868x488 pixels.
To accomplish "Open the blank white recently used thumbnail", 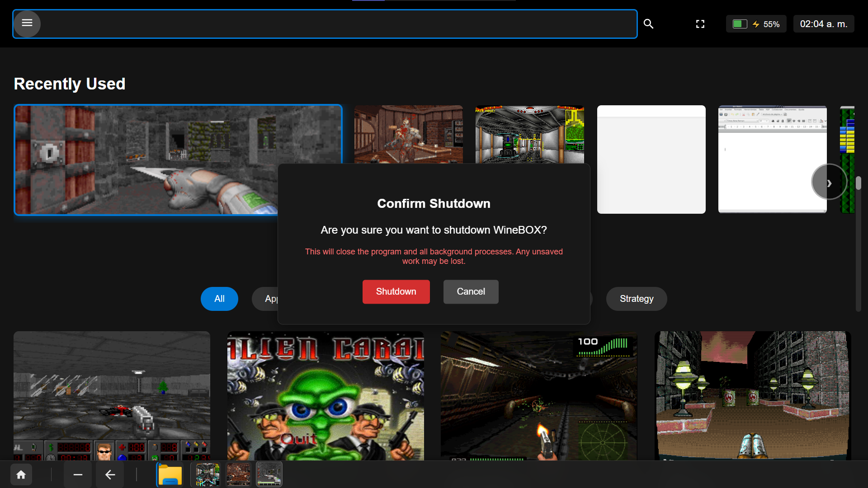I will [x=651, y=160].
